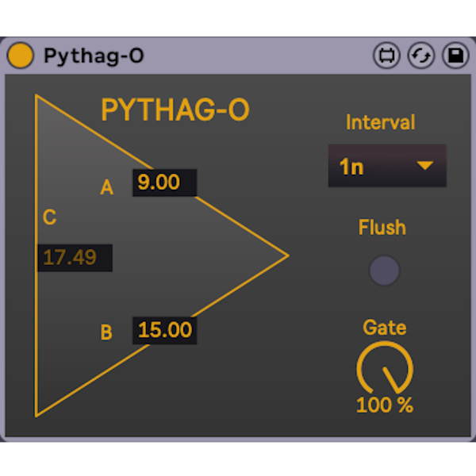Screen dimensions: 476x476
Task: Click the Interval dropdown's orange arrow
Action: pos(426,166)
